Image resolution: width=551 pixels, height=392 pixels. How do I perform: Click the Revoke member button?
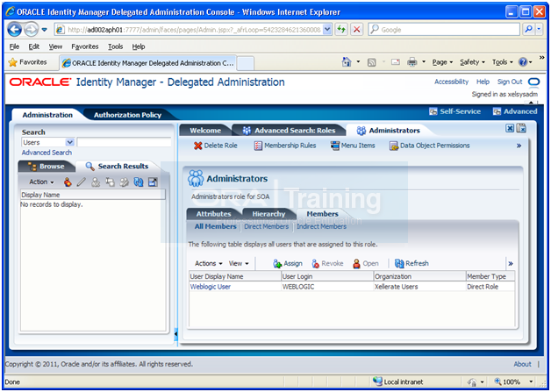(327, 263)
